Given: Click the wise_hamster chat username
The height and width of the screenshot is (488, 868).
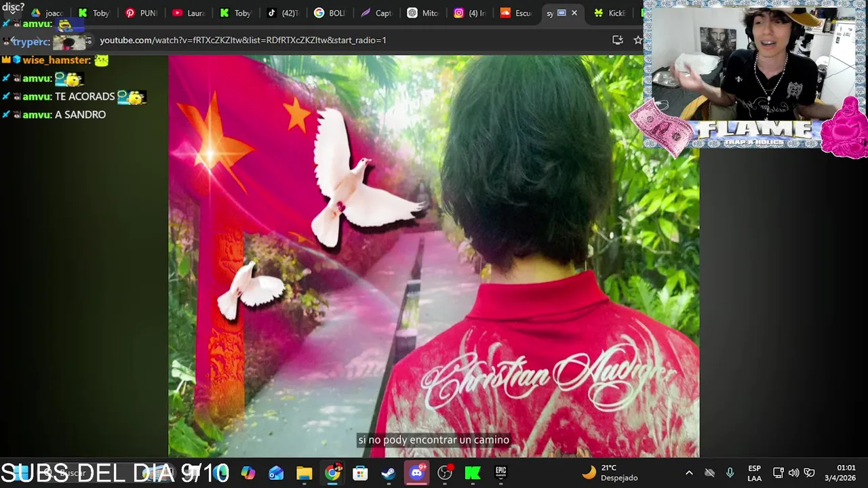Looking at the screenshot, I should (56, 60).
